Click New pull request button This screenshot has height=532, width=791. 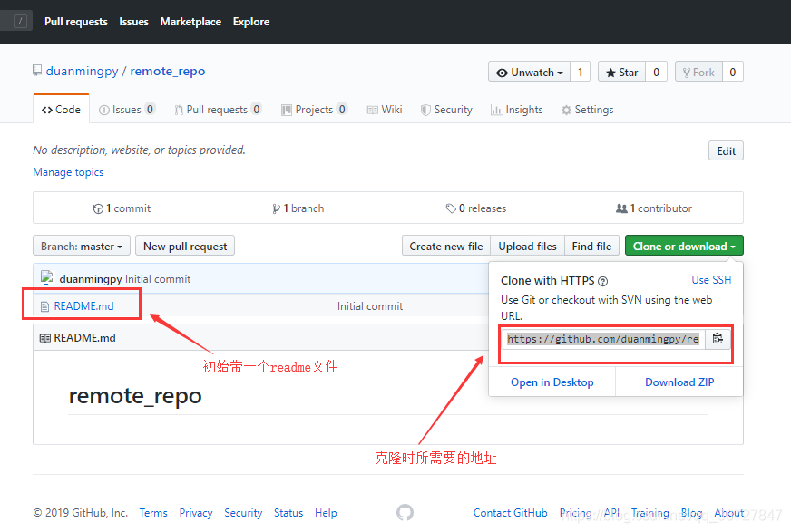pyautogui.click(x=185, y=246)
